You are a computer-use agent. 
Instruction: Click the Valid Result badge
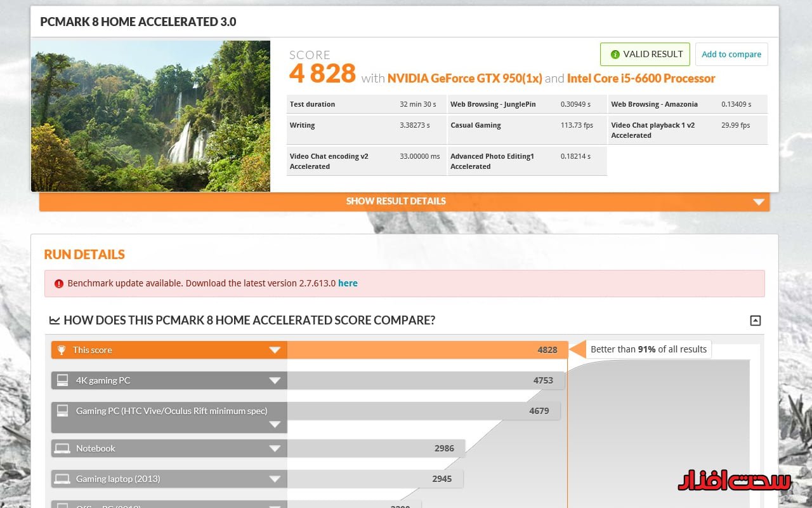(645, 55)
